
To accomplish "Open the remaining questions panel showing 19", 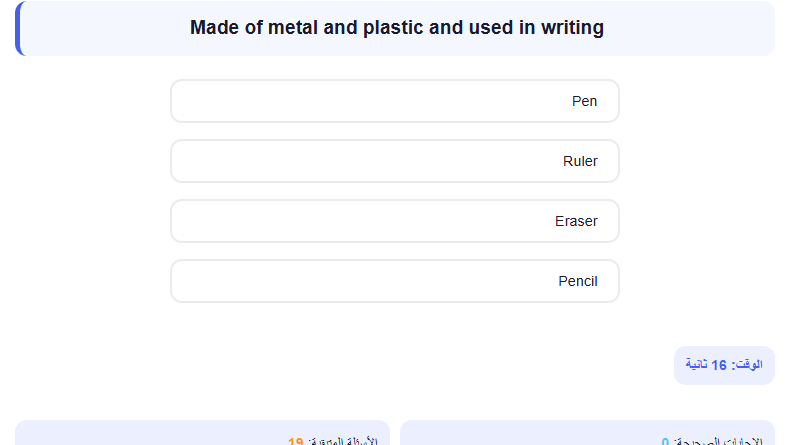I will (x=203, y=433).
